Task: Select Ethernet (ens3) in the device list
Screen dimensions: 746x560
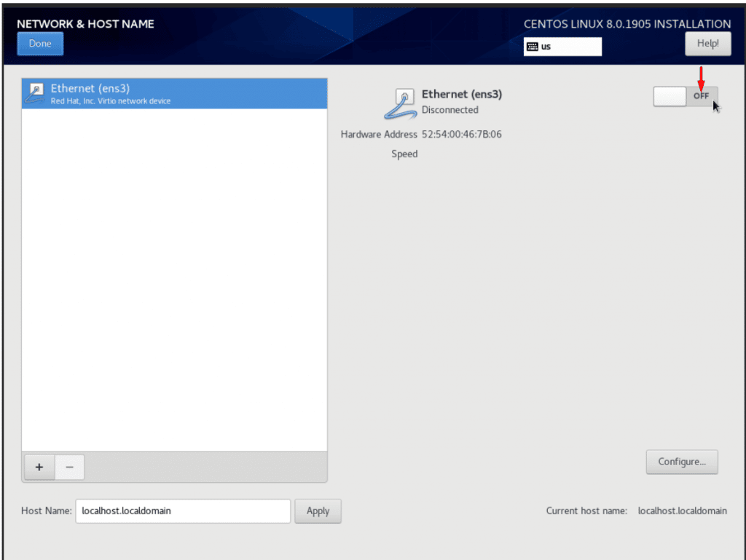Action: 175,94
